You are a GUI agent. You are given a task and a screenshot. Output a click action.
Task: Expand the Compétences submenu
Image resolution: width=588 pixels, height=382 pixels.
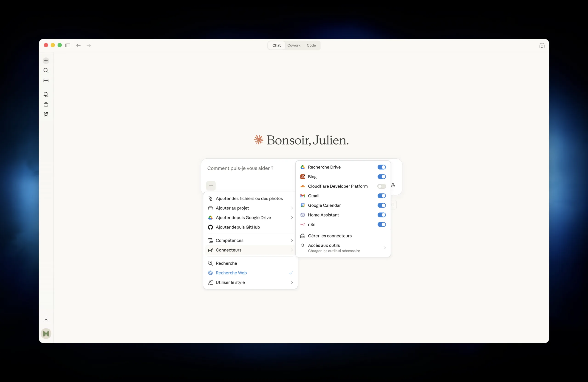pyautogui.click(x=250, y=240)
